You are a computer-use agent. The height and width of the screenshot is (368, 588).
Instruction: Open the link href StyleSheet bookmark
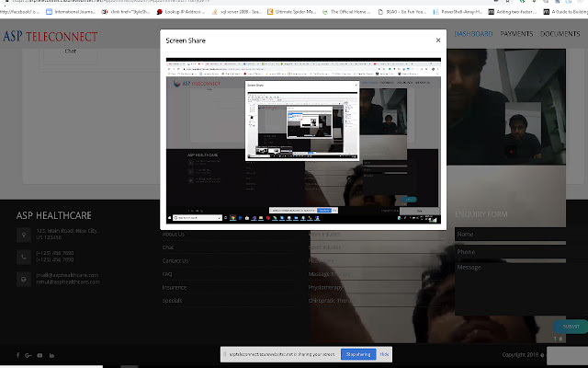click(x=126, y=12)
